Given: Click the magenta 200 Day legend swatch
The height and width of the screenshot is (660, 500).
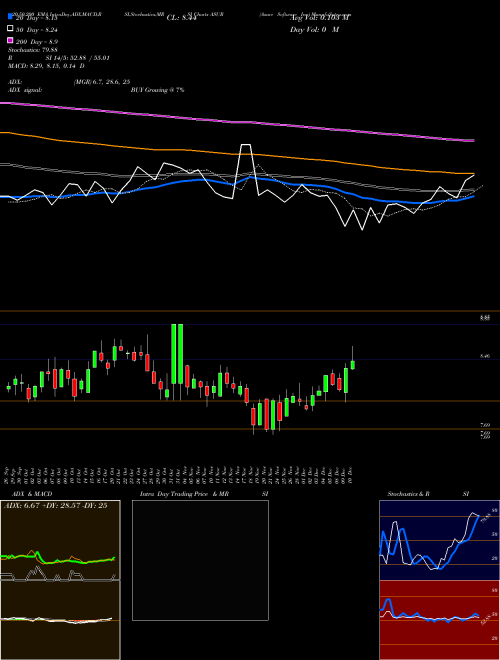Looking at the screenshot, I should (11, 40).
